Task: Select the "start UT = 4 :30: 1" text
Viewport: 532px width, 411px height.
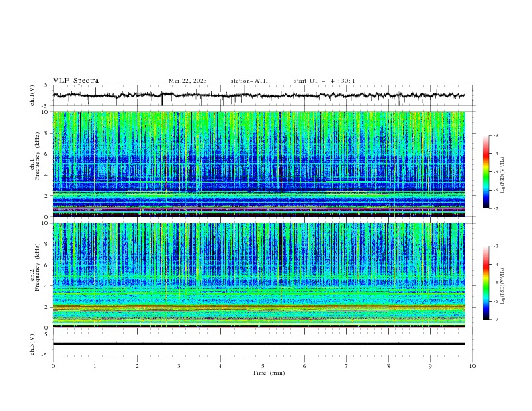Action: click(x=324, y=81)
